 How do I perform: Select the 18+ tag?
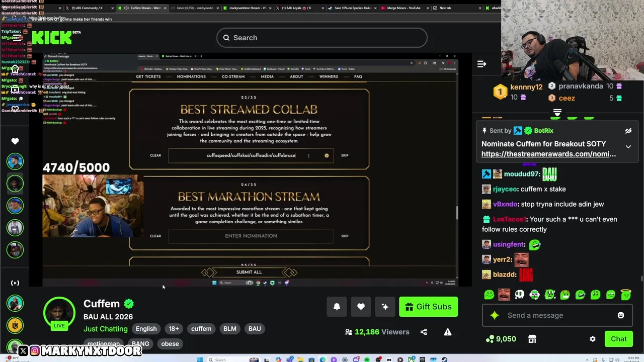tap(174, 329)
